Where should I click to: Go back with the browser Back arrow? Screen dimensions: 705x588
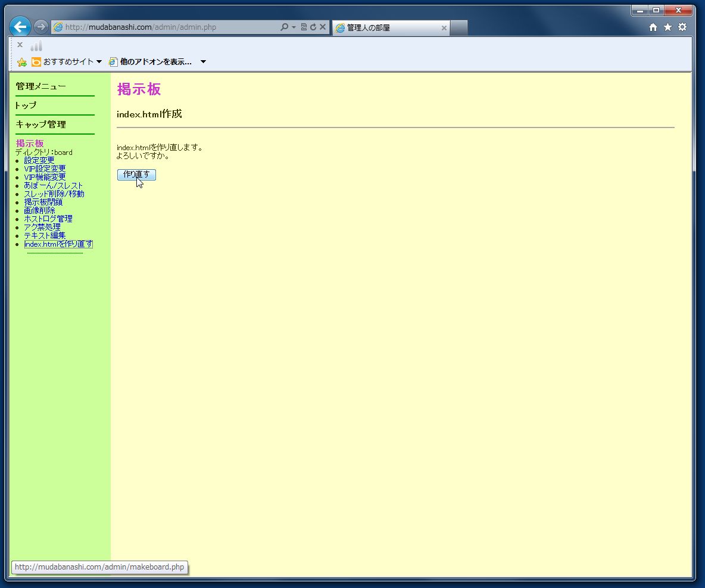20,27
